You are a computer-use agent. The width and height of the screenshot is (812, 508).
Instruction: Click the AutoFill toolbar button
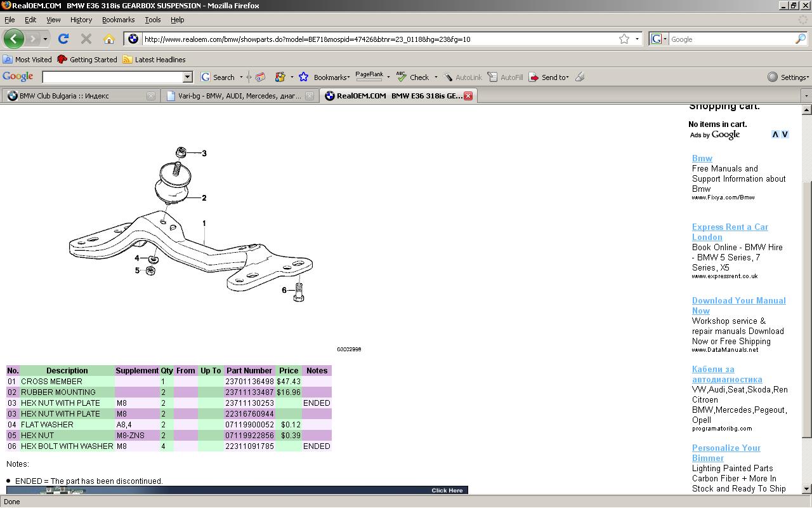[x=506, y=77]
